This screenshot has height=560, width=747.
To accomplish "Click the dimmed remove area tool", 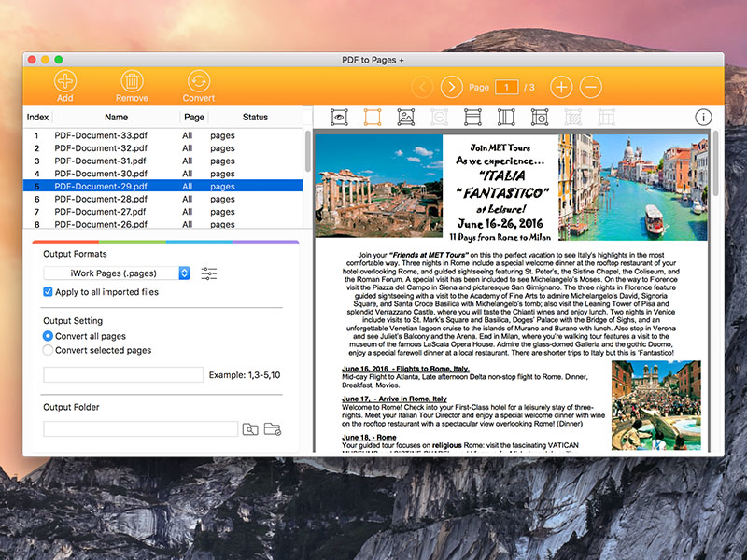I will pyautogui.click(x=439, y=118).
